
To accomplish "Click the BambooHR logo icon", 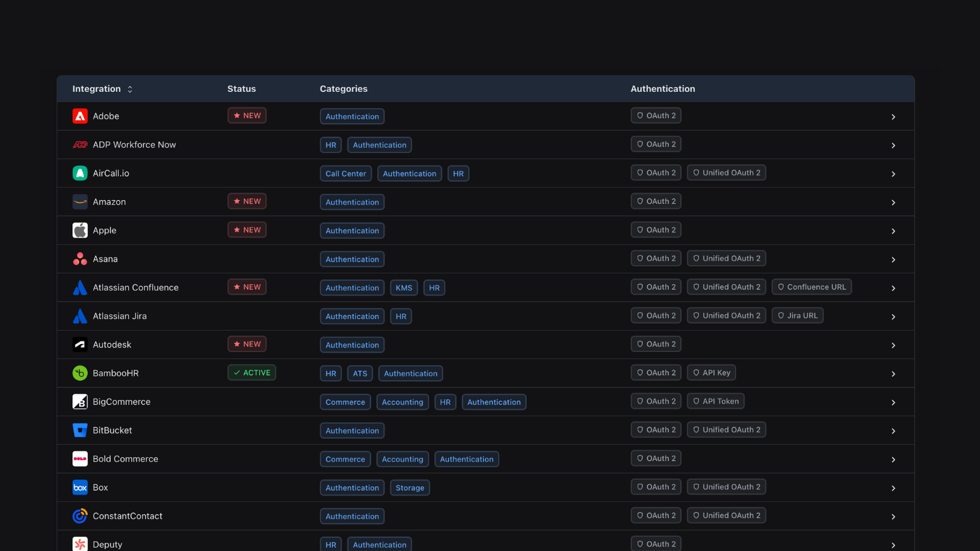I will pyautogui.click(x=80, y=373).
